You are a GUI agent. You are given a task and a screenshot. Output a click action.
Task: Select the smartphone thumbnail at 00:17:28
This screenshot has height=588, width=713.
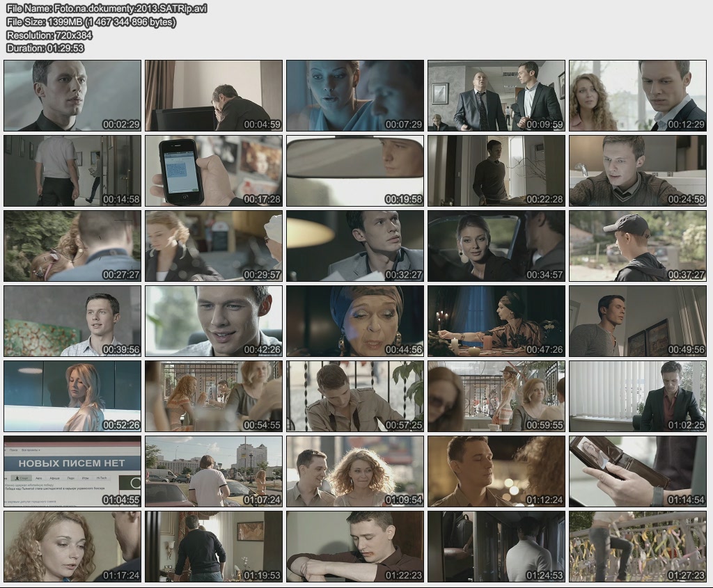coord(214,170)
